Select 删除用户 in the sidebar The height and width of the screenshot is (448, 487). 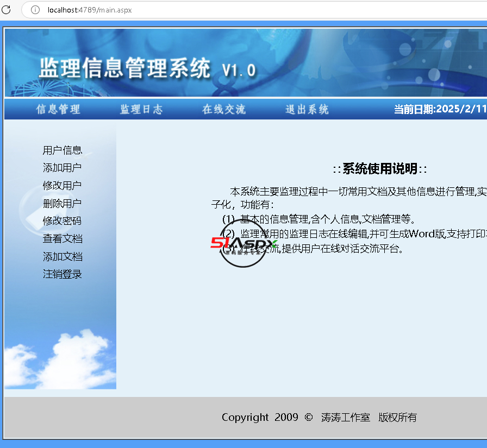point(62,204)
